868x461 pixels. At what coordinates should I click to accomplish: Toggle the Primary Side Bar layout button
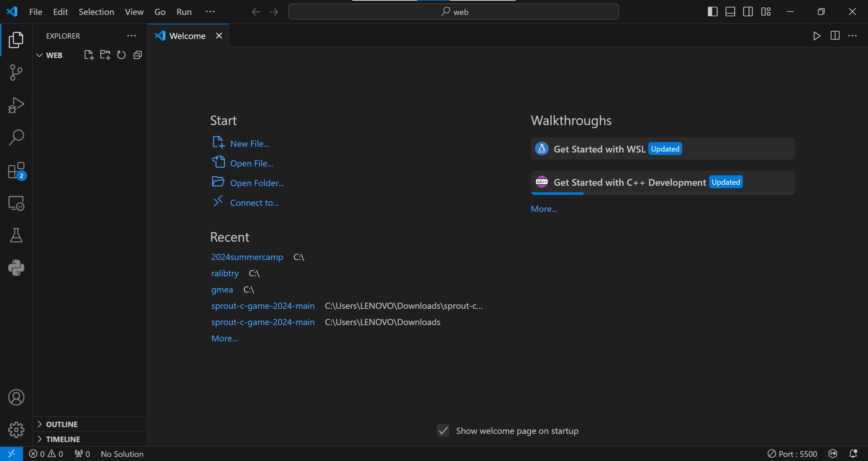click(712, 12)
